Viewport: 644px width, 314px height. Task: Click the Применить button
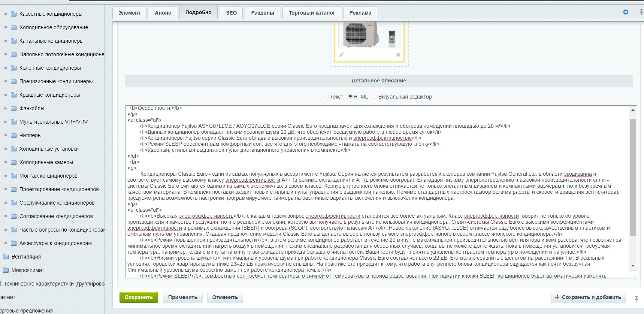click(x=182, y=297)
